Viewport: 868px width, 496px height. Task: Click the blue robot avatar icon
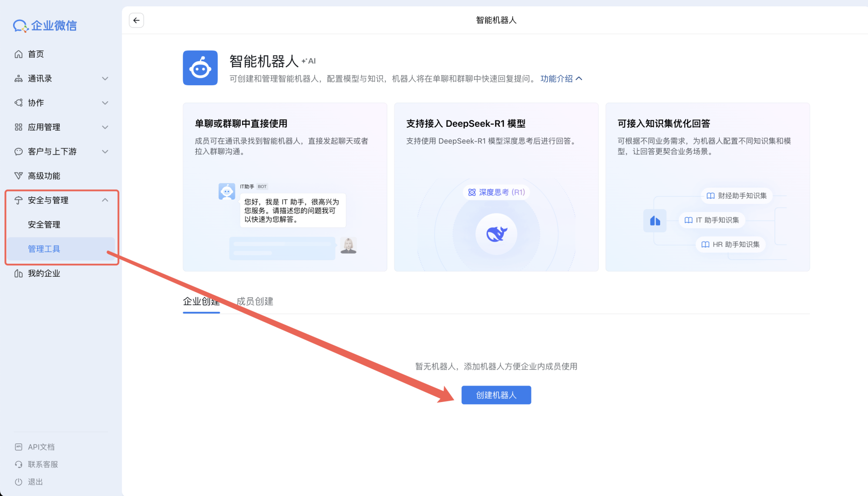pyautogui.click(x=200, y=67)
